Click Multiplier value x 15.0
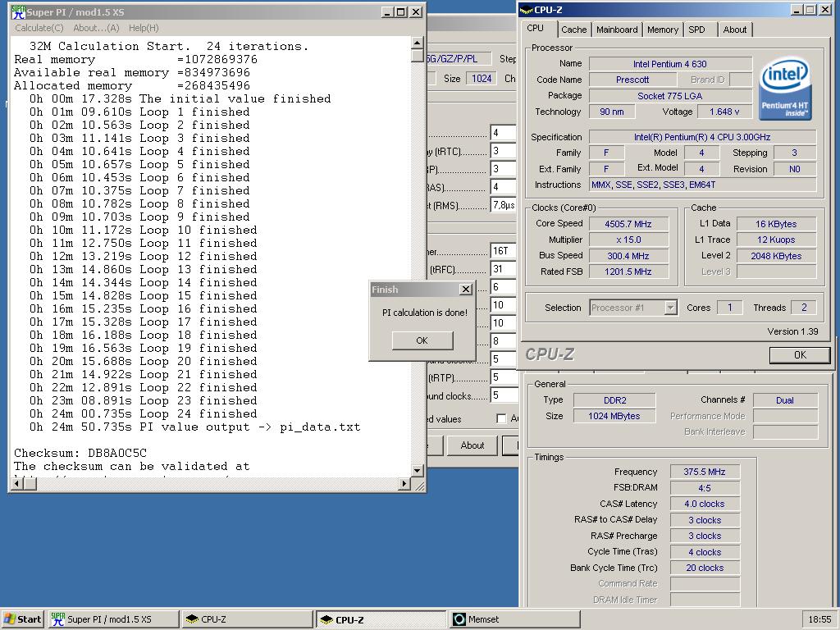The image size is (840, 630). (x=628, y=240)
